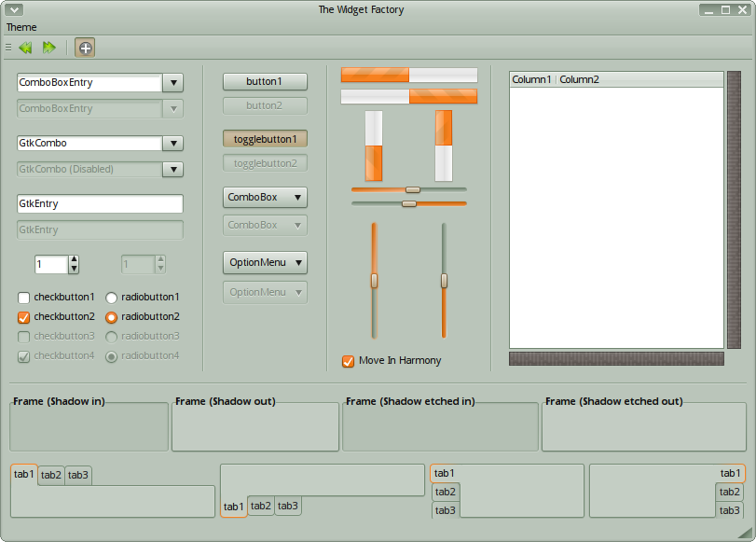Click into the enabled ComboBoxEntry text field

[x=89, y=82]
